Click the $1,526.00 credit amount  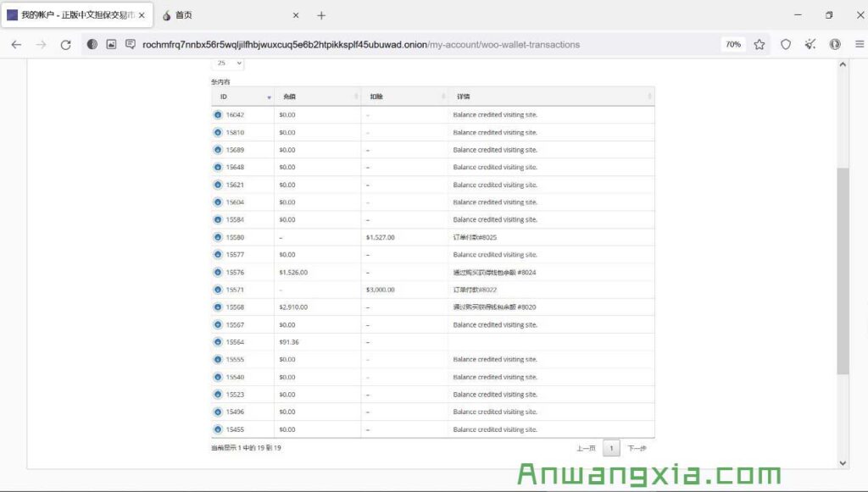pyautogui.click(x=293, y=272)
